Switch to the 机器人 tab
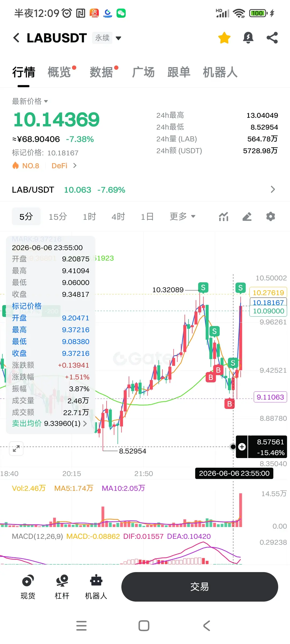The height and width of the screenshot is (644, 290). coord(220,72)
